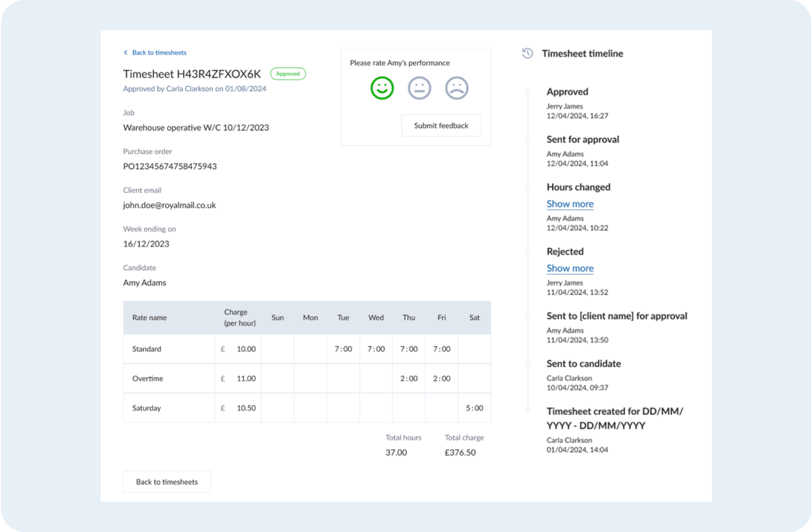811x532 pixels.
Task: Click the Saturday rate Sat hours cell
Action: pos(474,408)
